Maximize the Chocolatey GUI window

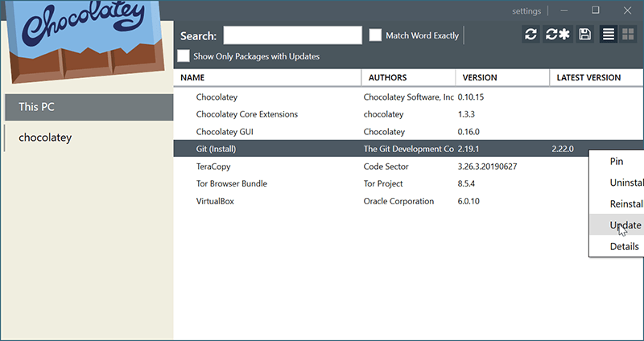click(x=596, y=10)
